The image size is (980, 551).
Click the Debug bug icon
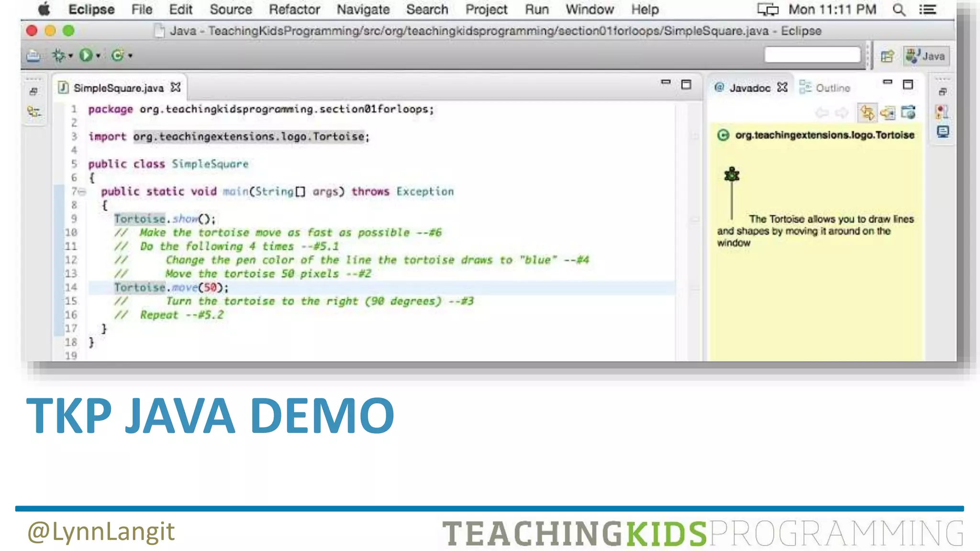pos(58,55)
